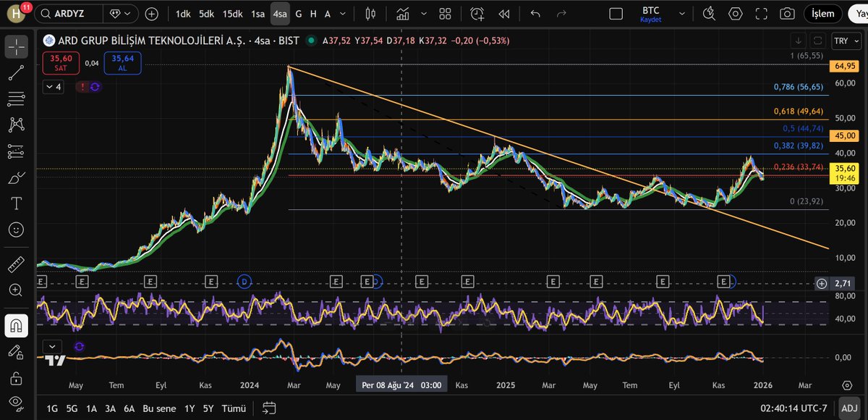Switch to the A monthly timeframe
This screenshot has width=868, height=420.
pos(328,13)
